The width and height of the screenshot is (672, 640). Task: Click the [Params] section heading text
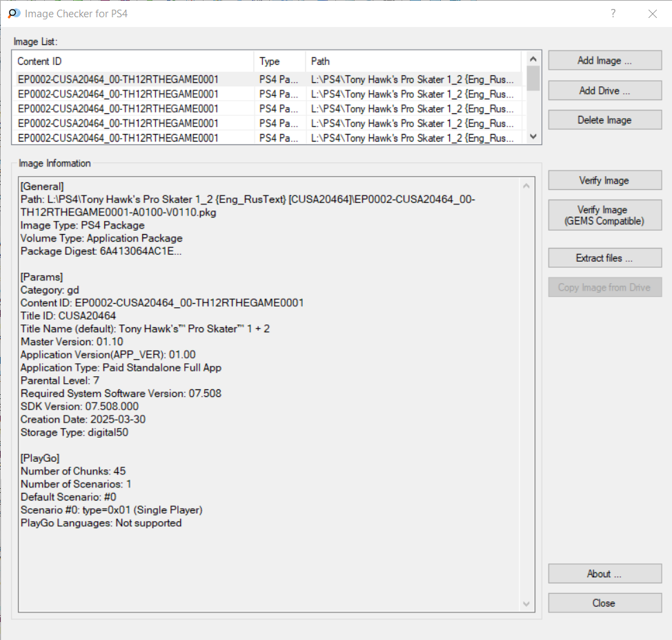pyautogui.click(x=41, y=277)
